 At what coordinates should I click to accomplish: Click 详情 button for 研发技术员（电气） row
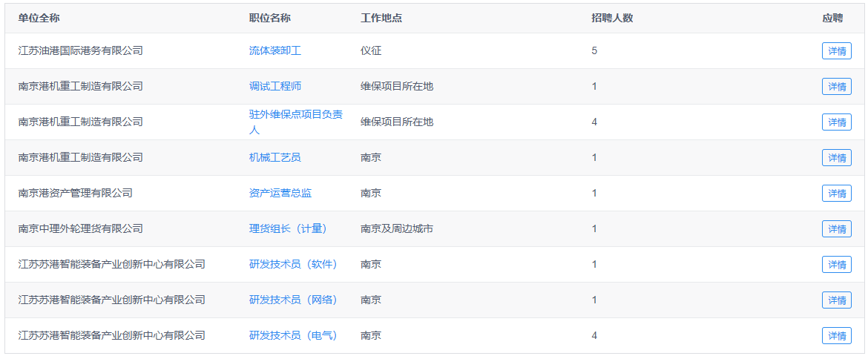(836, 336)
